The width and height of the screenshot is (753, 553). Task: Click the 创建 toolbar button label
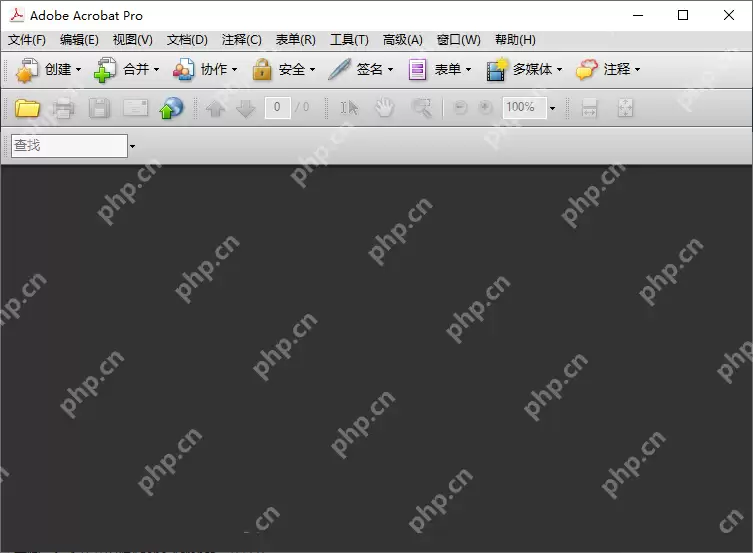58,70
